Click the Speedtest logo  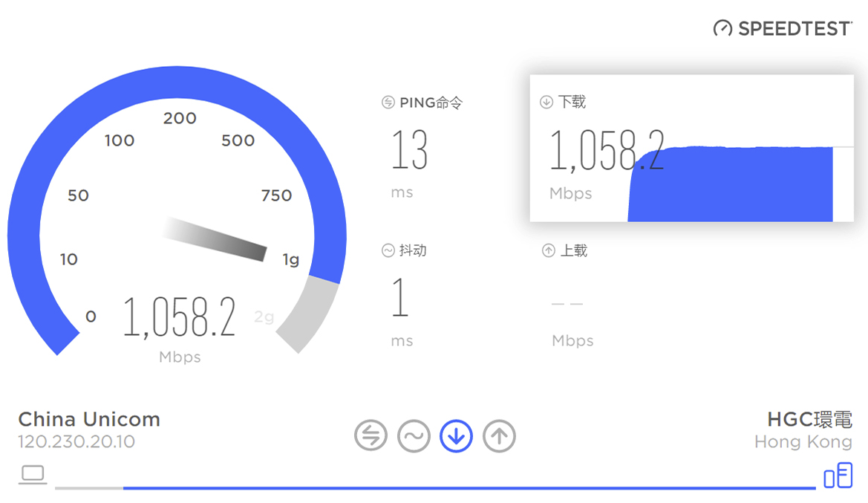coord(783,28)
